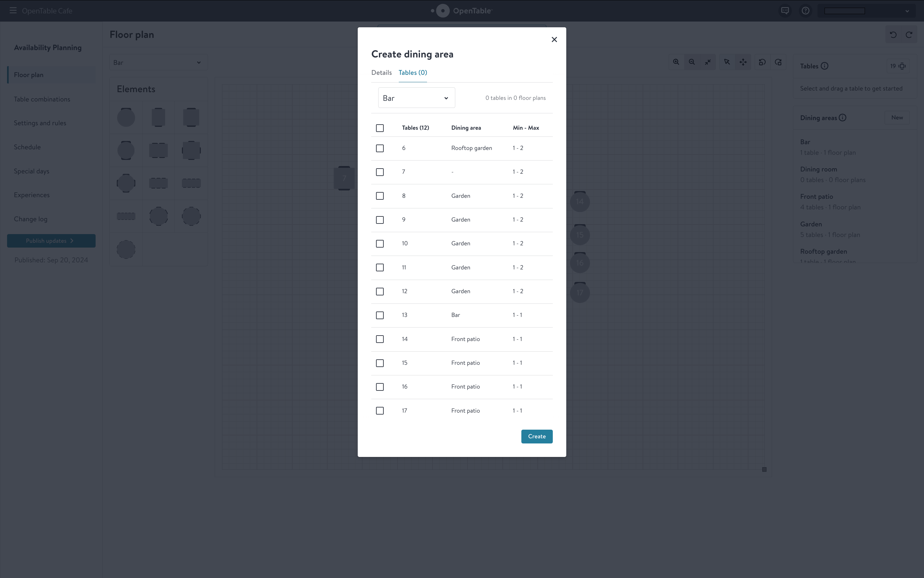Click the Publish updates button
The image size is (924, 578).
[51, 241]
